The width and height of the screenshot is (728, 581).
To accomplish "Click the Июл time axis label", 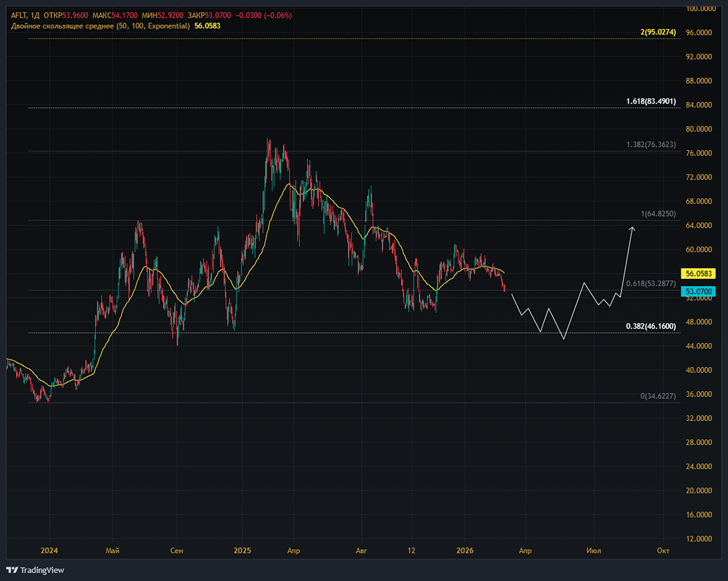I will (594, 551).
